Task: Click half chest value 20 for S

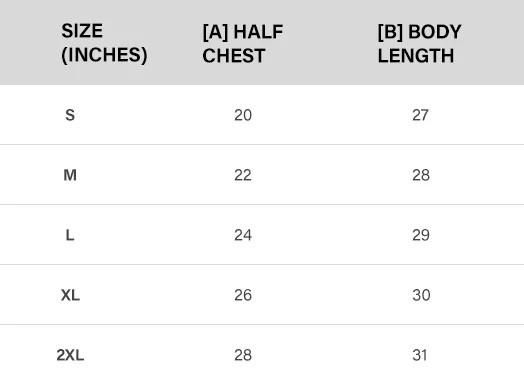Action: [x=243, y=115]
